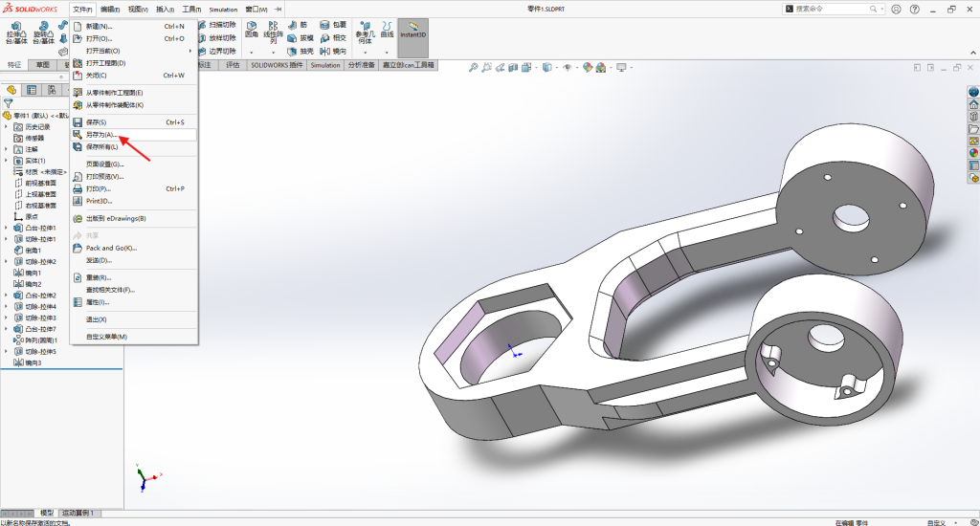Screen dimensions: 980x526
Task: Click the feature tree filter funnel icon
Action: click(9, 102)
